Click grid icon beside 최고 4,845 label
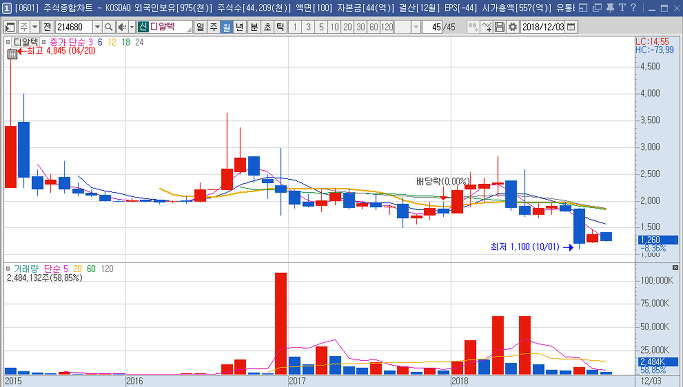The width and height of the screenshot is (683, 387). click(x=12, y=54)
